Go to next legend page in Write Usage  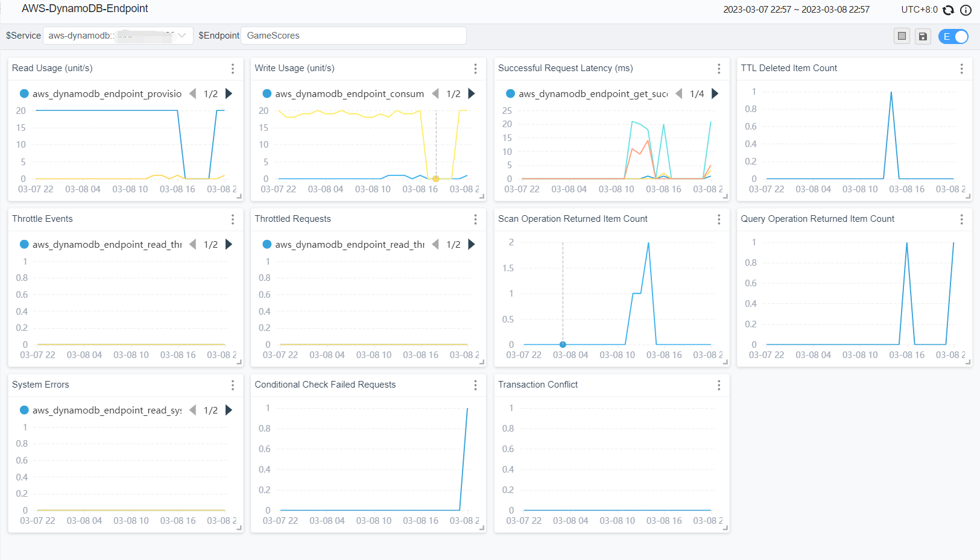click(472, 94)
